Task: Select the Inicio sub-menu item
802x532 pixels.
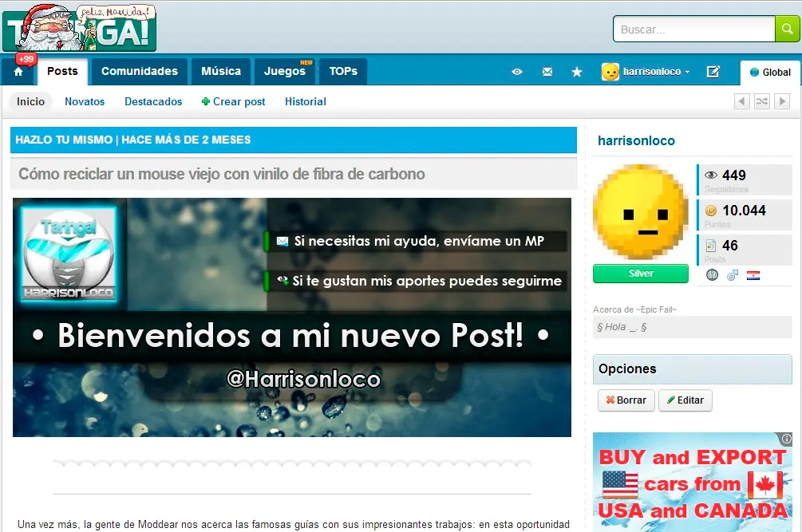Action: (x=30, y=101)
